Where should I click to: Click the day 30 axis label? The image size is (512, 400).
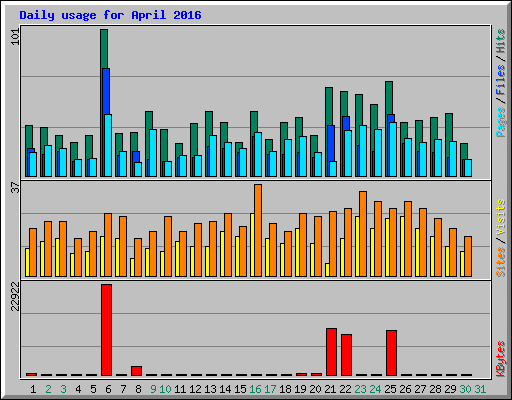coord(465,389)
